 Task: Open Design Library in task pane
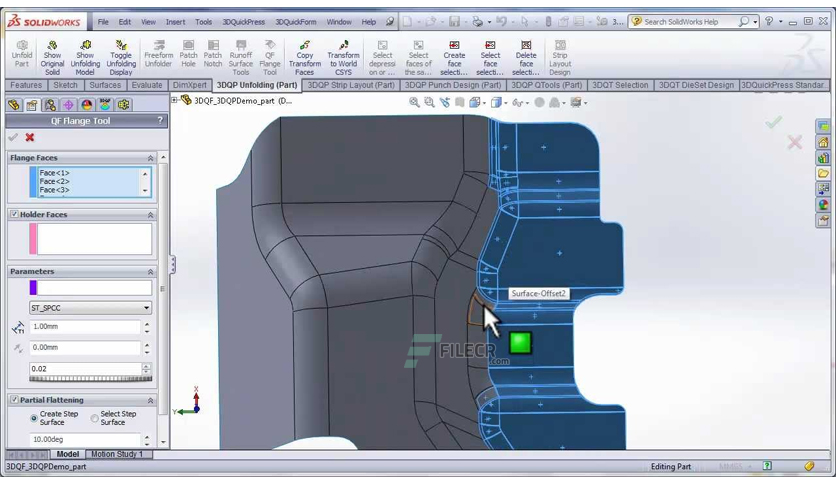click(x=823, y=158)
